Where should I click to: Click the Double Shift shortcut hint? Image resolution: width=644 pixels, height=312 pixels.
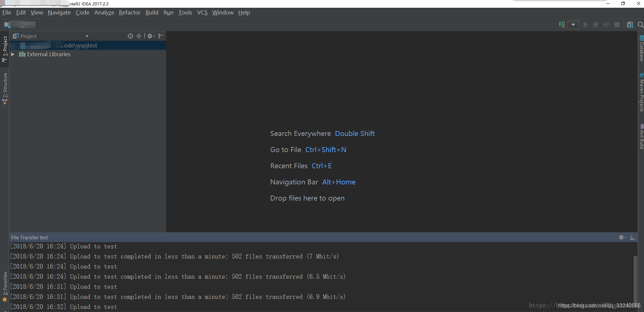355,134
